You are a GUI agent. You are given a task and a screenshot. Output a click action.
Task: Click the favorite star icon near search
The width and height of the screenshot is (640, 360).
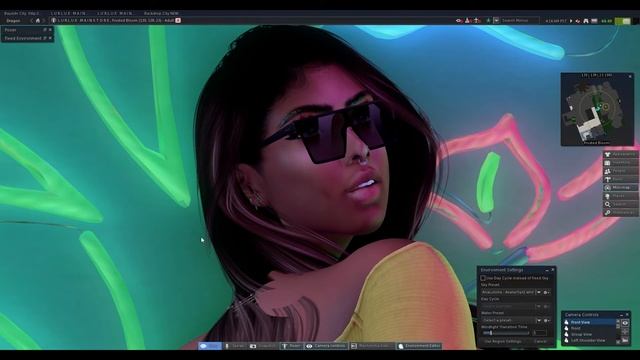(488, 20)
